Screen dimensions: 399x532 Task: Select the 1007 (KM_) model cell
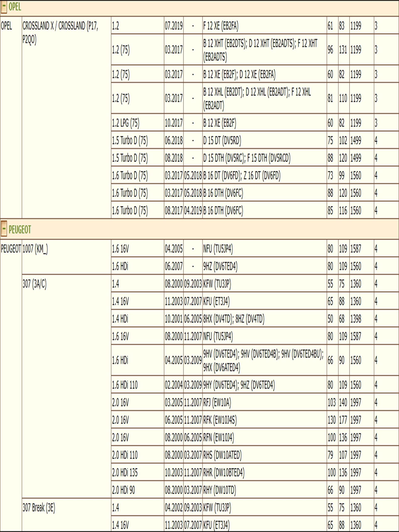pyautogui.click(x=35, y=249)
